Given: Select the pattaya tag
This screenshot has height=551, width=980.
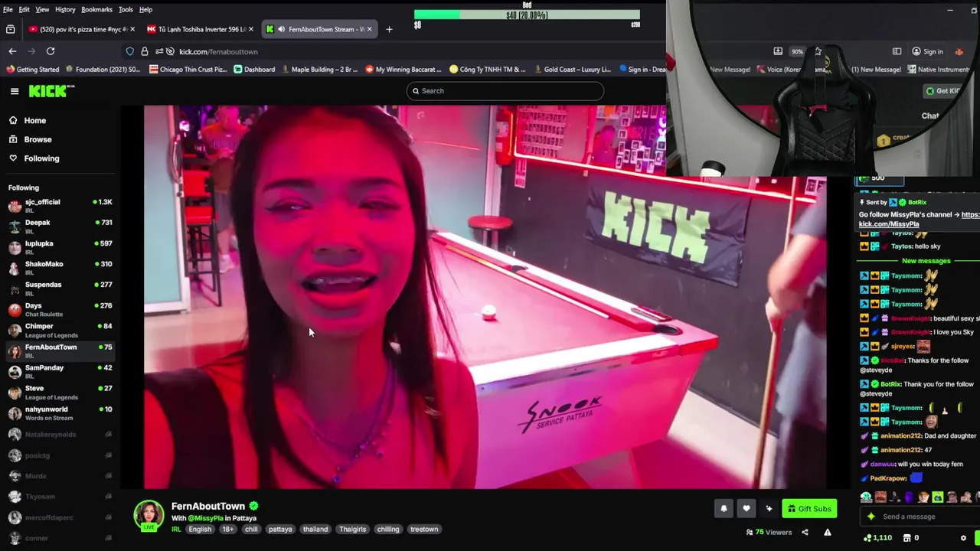Looking at the screenshot, I should point(280,530).
